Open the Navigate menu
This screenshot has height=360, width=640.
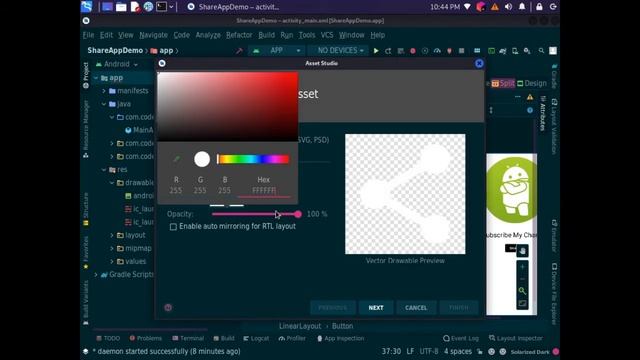(x=153, y=35)
